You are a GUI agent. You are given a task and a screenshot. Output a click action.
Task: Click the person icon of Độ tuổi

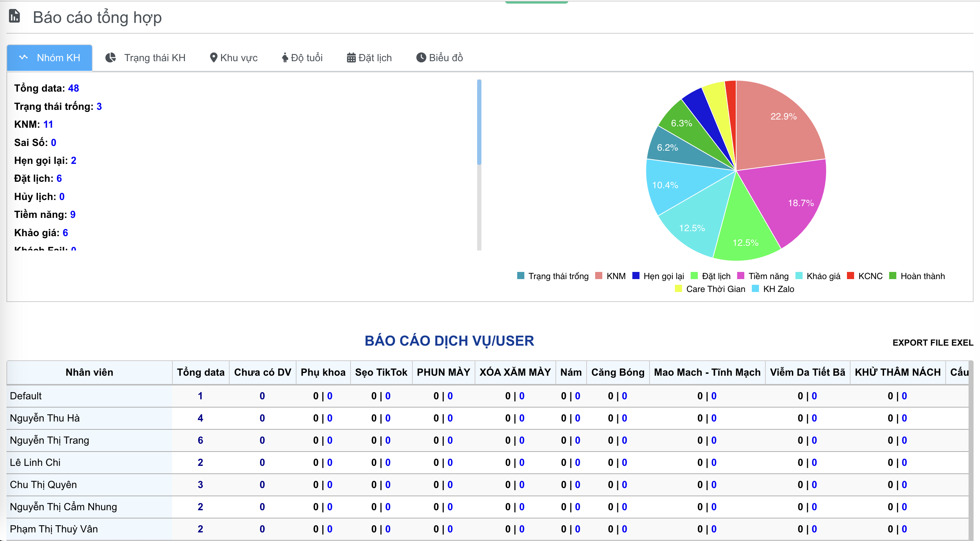click(x=285, y=58)
